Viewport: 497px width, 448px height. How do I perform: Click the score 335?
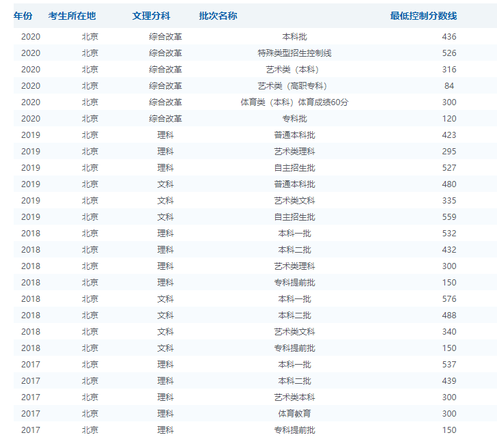449,201
